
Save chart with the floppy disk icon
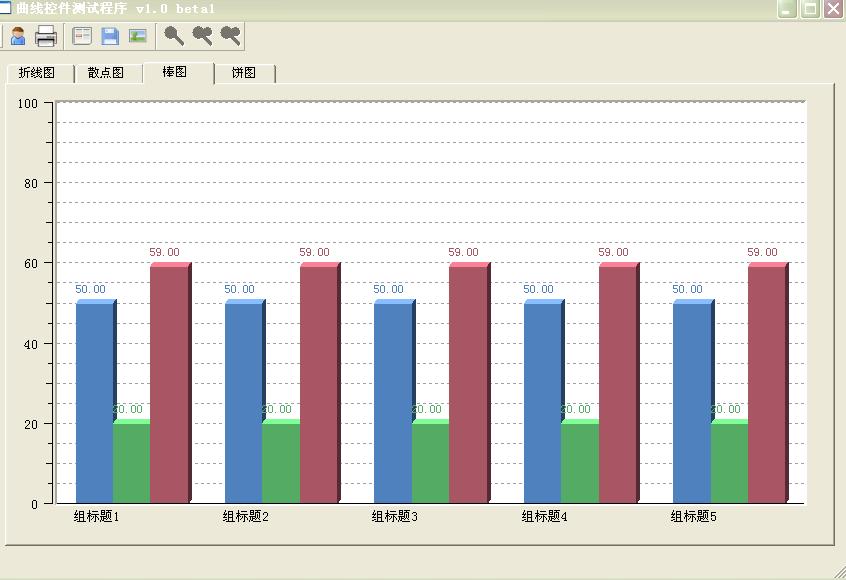[110, 36]
